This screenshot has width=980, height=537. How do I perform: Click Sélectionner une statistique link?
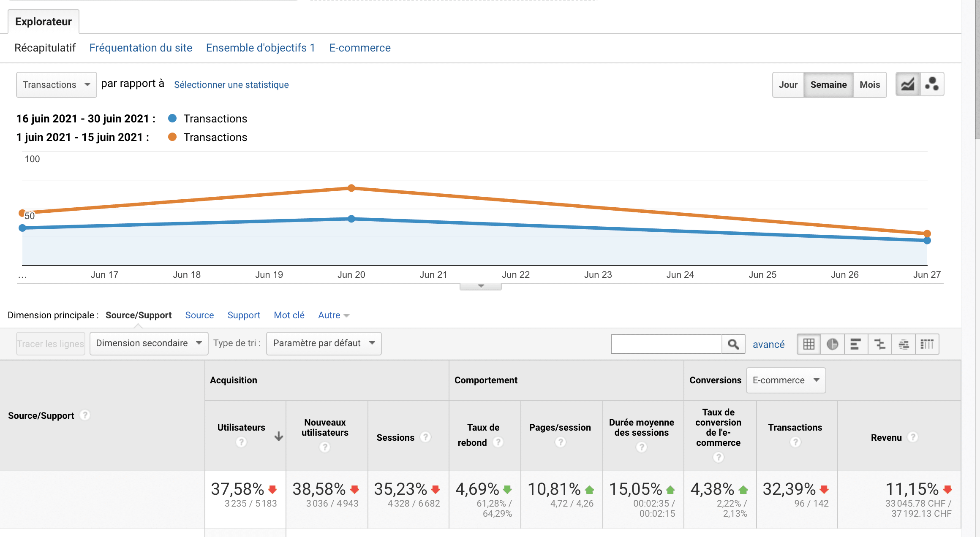click(x=231, y=84)
